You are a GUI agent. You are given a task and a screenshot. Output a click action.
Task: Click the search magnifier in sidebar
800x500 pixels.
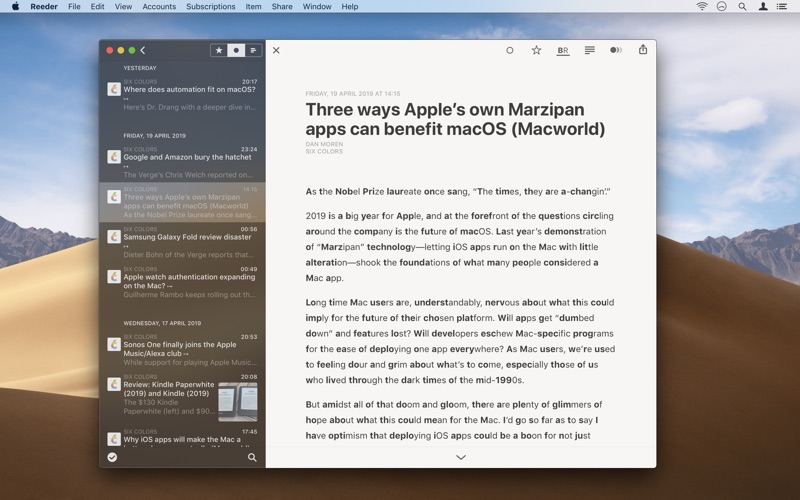coord(252,457)
